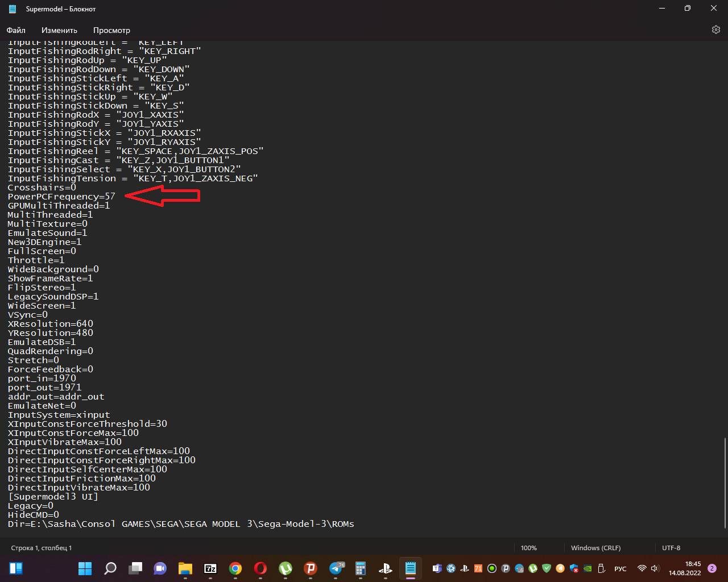Click the Throttle=1 line
Screen dimensions: 728x582
click(36, 260)
